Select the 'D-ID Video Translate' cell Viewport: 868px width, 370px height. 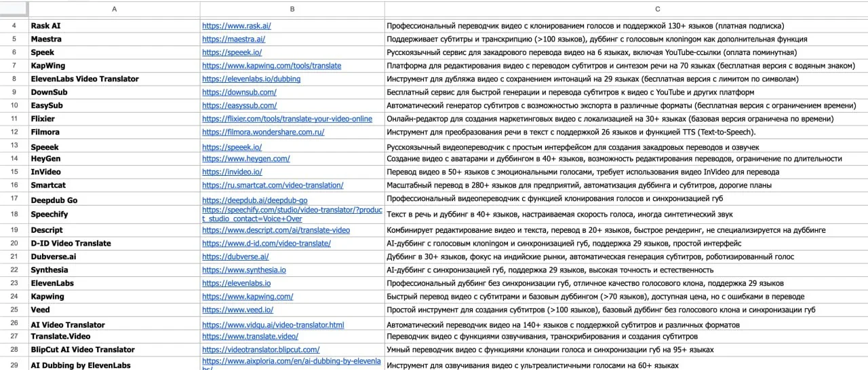tap(114, 243)
